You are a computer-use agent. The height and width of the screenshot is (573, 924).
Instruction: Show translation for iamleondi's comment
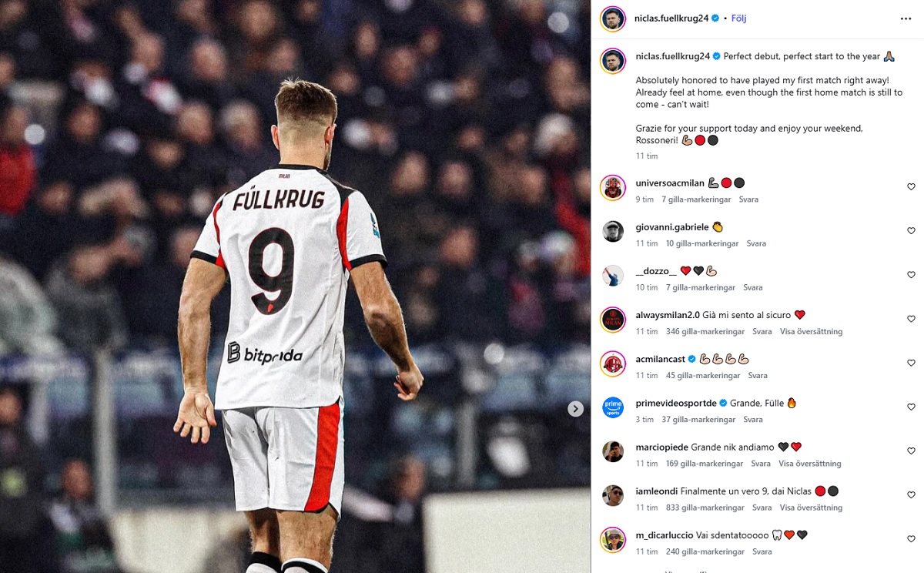(x=811, y=508)
